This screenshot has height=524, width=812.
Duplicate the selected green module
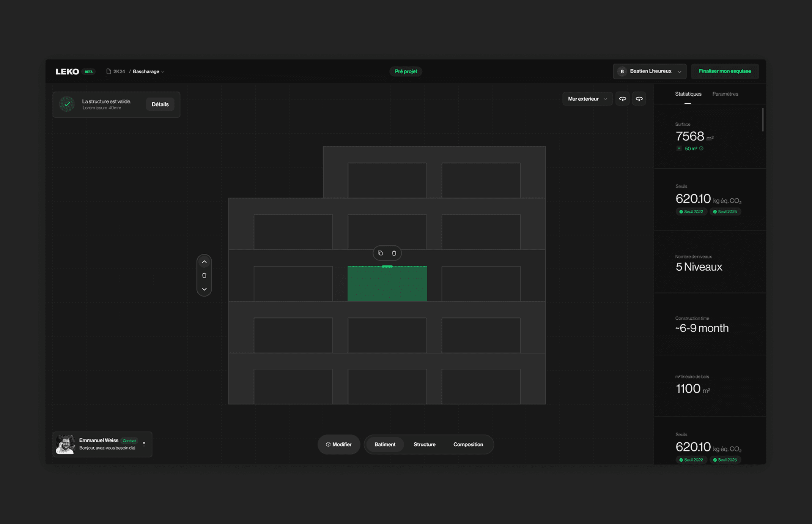click(380, 253)
